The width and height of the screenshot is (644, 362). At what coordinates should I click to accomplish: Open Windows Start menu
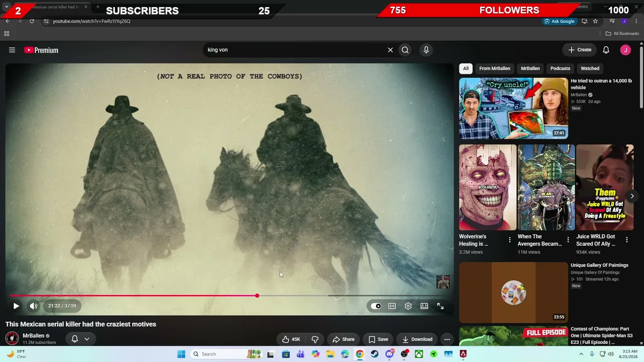pyautogui.click(x=181, y=354)
